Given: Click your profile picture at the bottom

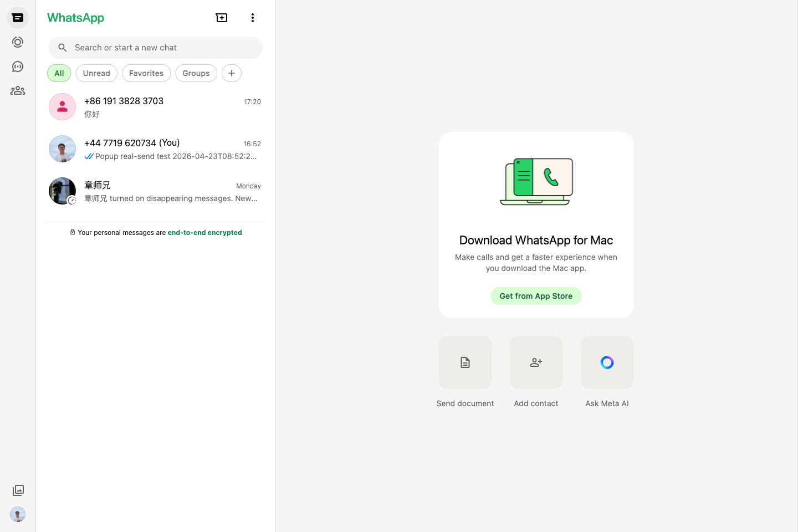Looking at the screenshot, I should pos(18,514).
